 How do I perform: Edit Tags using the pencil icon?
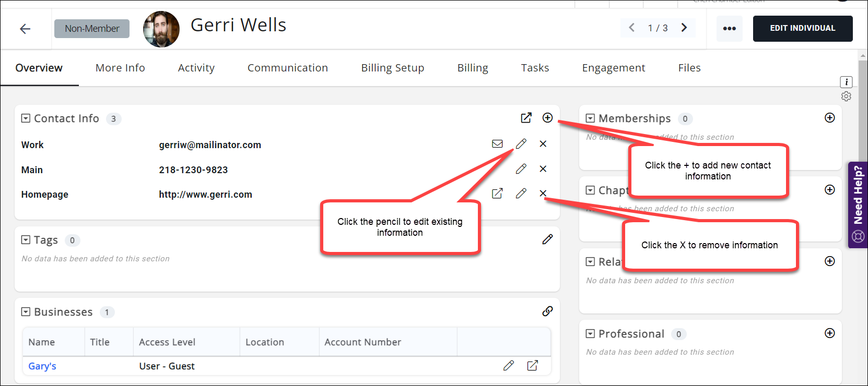(547, 239)
